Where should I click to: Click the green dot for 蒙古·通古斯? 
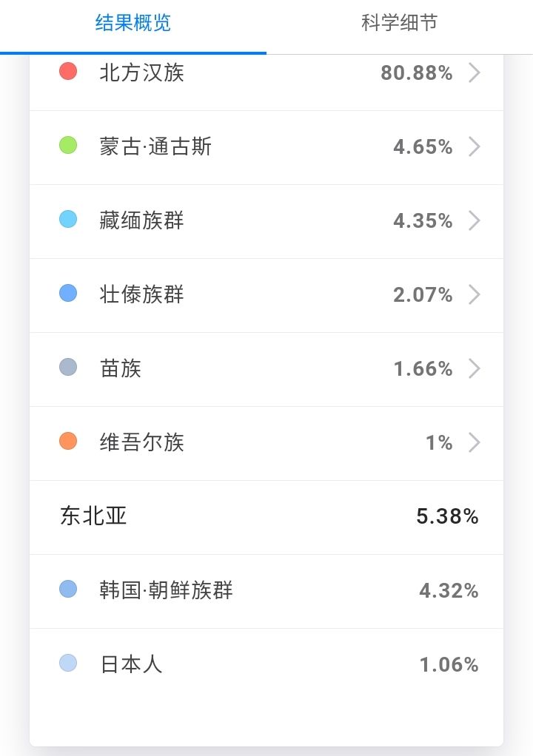tap(68, 145)
